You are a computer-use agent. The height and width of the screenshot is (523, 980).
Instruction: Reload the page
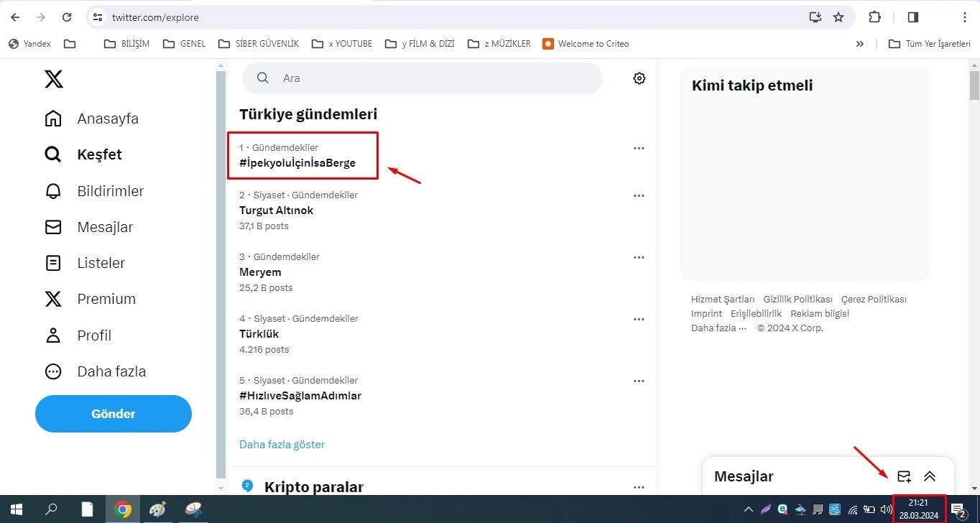click(67, 17)
